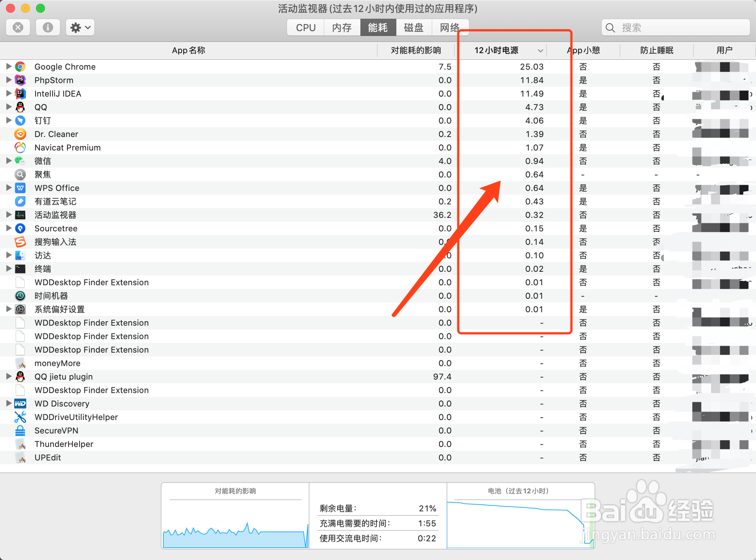Viewport: 756px width, 560px height.
Task: Click the 系统偏好设置 icon
Action: point(20,309)
